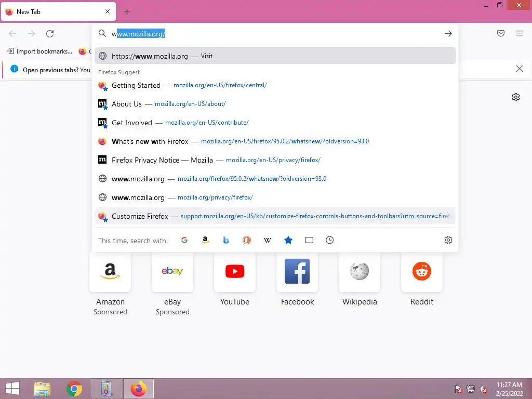Viewport: 532px width, 399px height.
Task: Close the New Tab tab
Action: tap(108, 11)
